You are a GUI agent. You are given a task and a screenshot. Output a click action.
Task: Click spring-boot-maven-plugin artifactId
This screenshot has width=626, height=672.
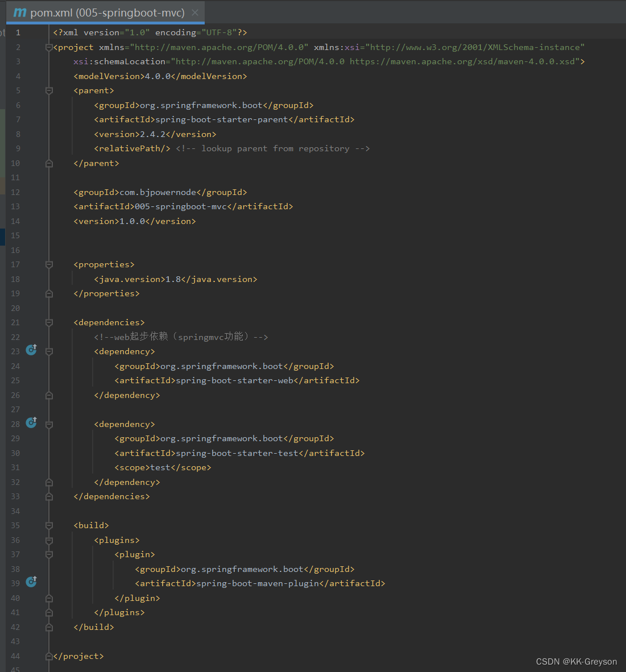click(x=258, y=583)
